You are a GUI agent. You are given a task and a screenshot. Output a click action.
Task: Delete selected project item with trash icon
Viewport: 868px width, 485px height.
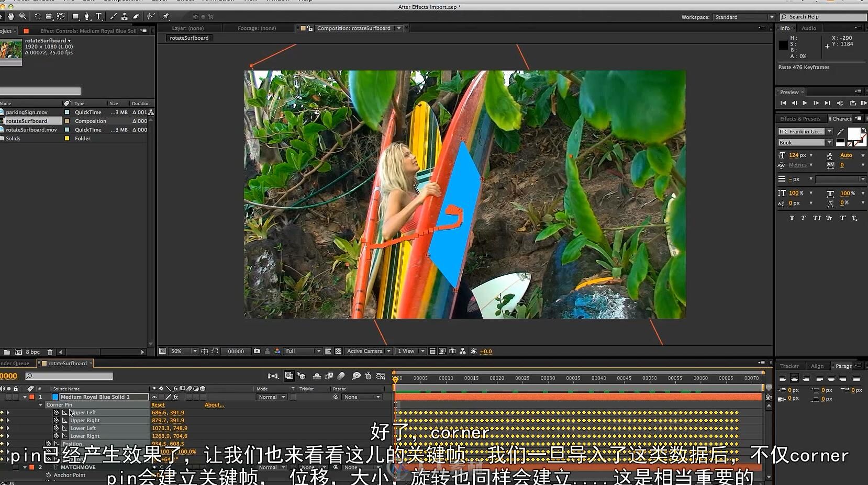click(50, 352)
